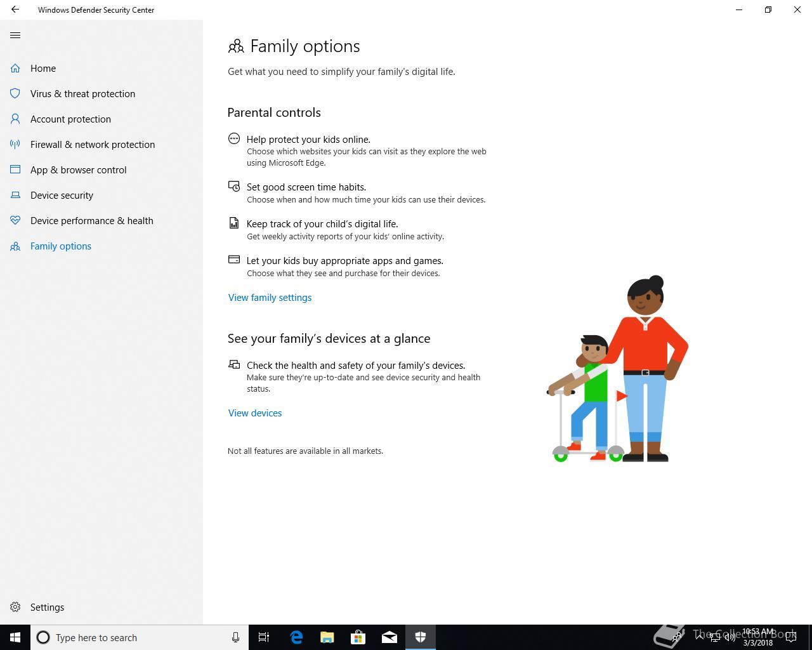Image resolution: width=812 pixels, height=650 pixels.
Task: Click the screen time clock icon
Action: pos(234,186)
